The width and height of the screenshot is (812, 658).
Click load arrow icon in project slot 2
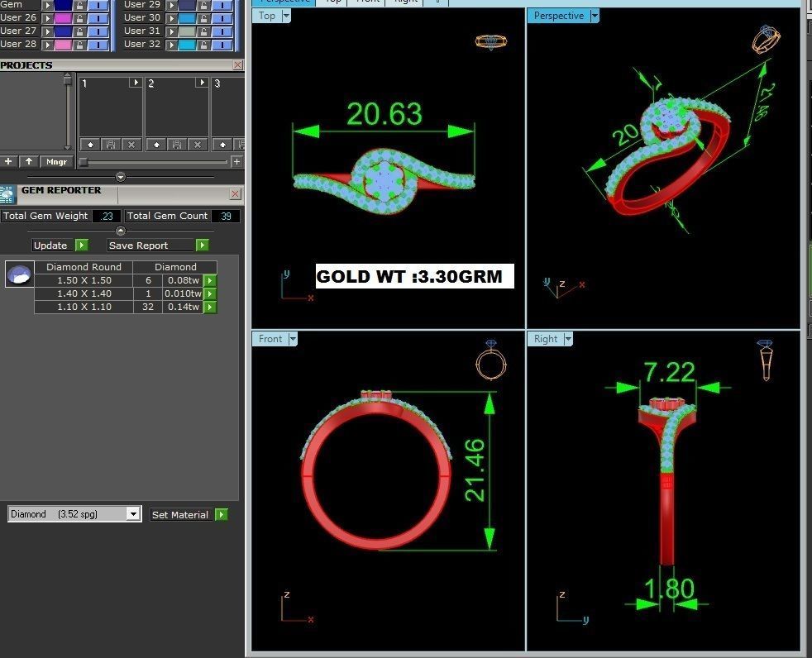(156, 145)
